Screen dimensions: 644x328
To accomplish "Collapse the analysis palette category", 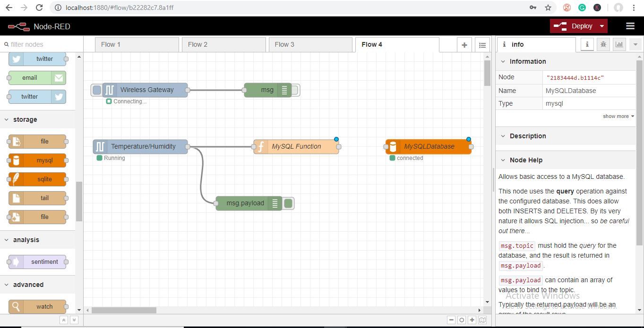I will click(38, 240).
